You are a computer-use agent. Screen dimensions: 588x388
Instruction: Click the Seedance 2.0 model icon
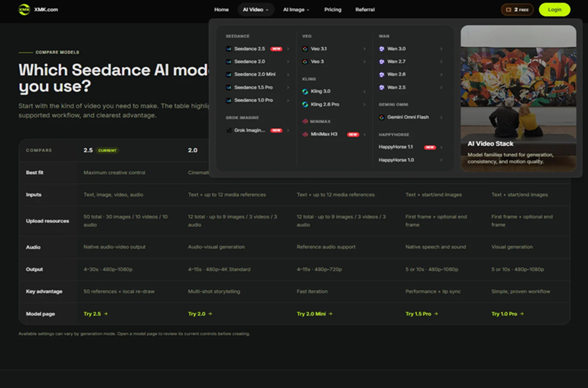pos(229,62)
